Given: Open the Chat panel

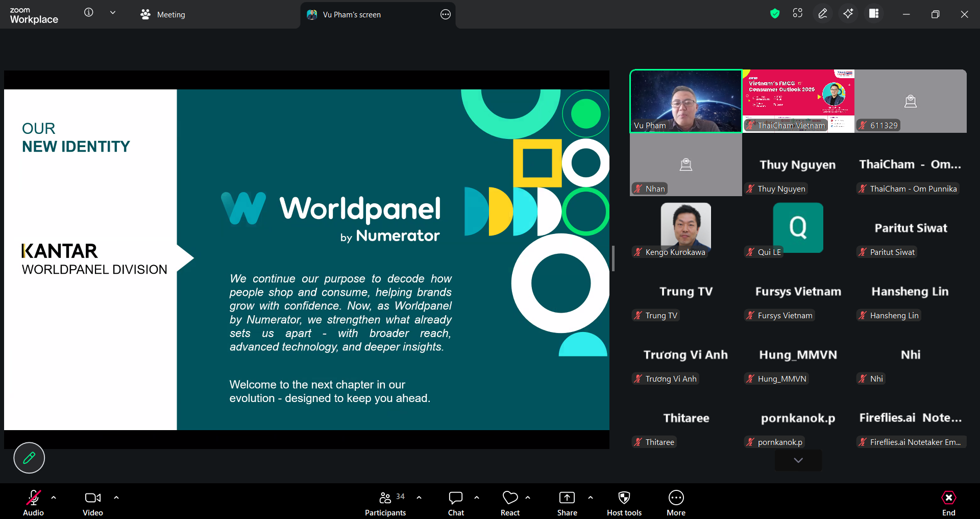Looking at the screenshot, I should click(x=455, y=502).
